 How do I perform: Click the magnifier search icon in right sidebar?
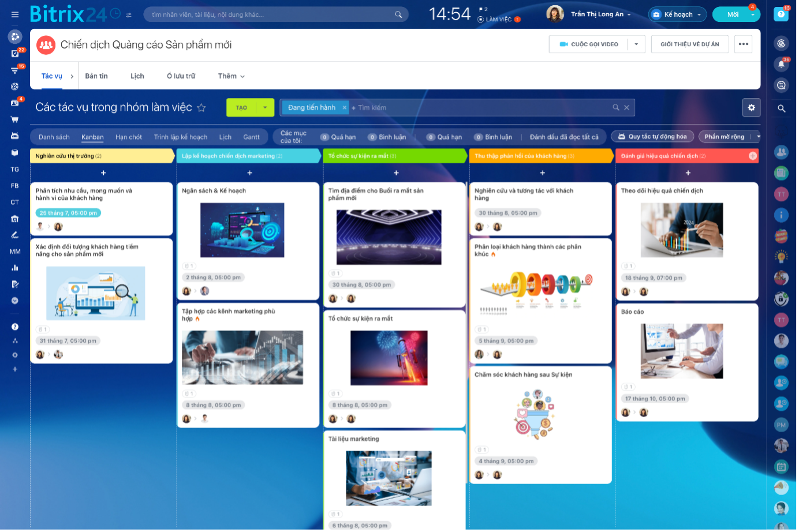point(781,108)
